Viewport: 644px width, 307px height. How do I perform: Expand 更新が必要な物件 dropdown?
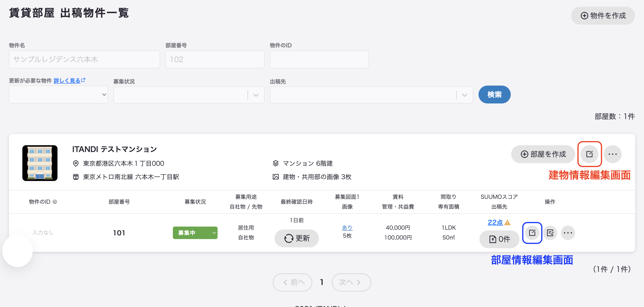58,95
